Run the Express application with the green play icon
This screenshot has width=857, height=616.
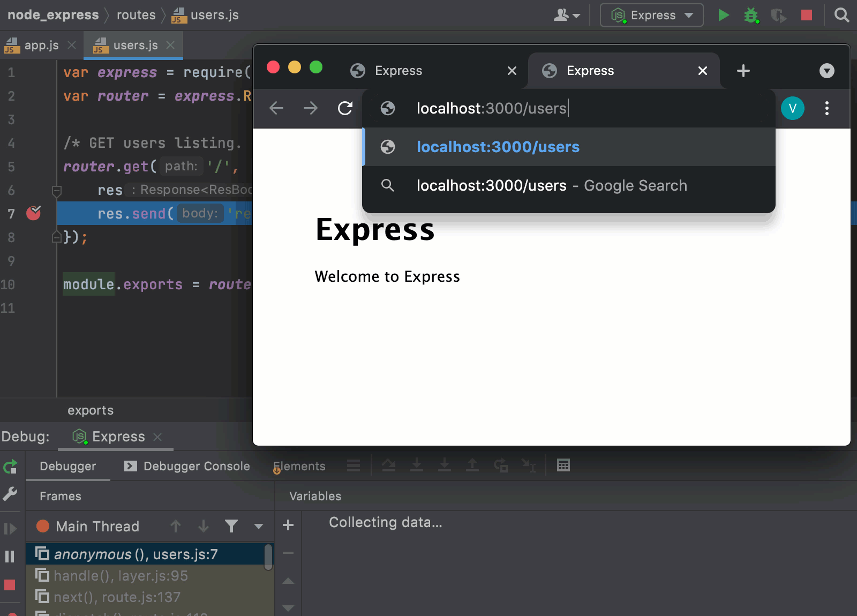click(724, 15)
